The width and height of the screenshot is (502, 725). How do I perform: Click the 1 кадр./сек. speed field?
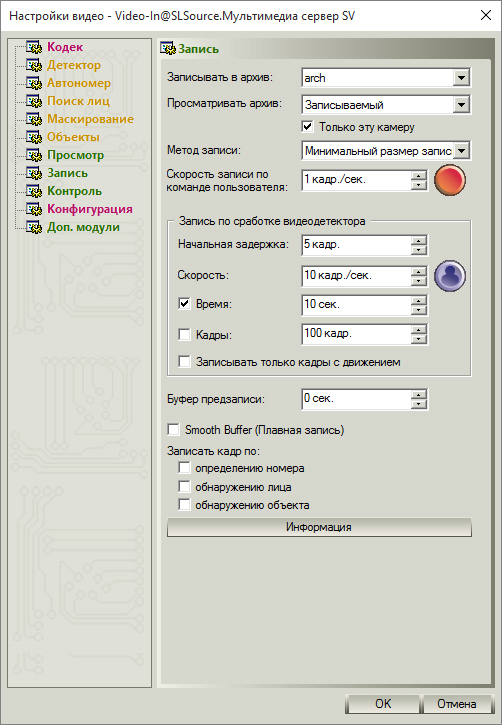[356, 180]
